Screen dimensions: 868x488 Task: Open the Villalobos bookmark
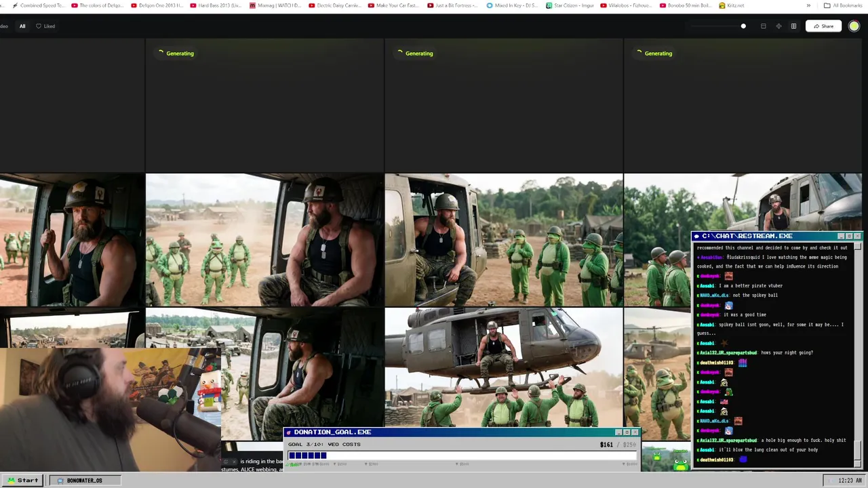point(627,5)
